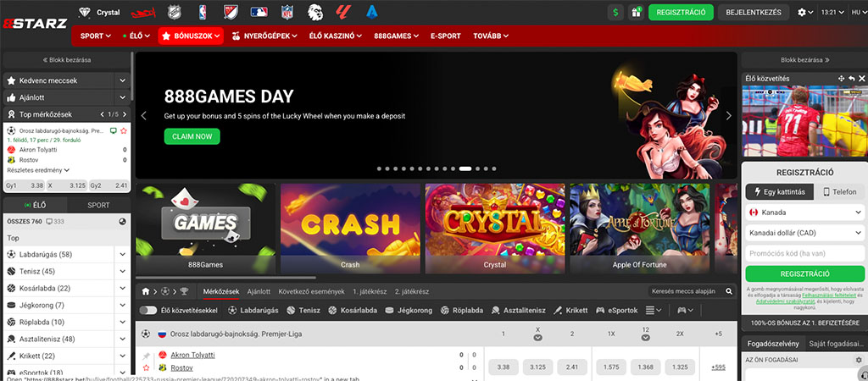Screen dimensions: 868x381
Task: Switch left panel to ÉLŐ mode
Action: [35, 205]
